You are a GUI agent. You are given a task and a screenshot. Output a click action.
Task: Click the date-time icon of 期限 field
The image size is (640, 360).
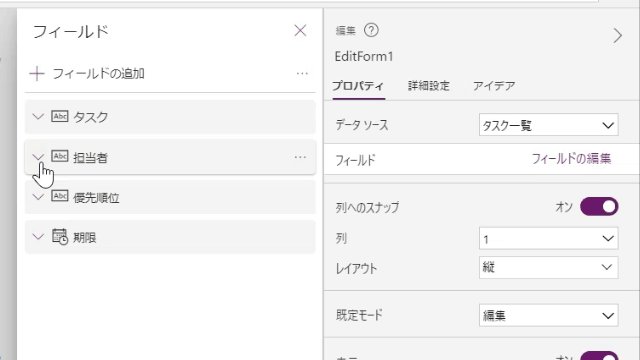pyautogui.click(x=60, y=237)
